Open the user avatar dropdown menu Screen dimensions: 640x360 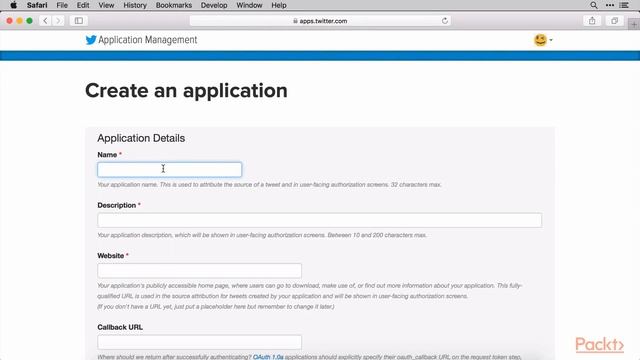tap(543, 40)
